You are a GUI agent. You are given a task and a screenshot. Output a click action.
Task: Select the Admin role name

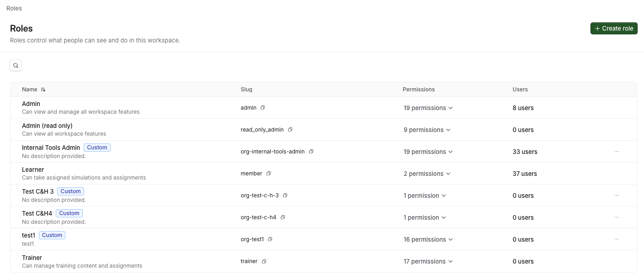pos(31,104)
